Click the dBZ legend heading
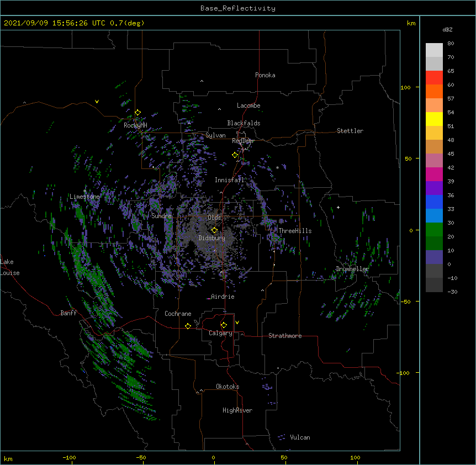Screen dimensions: 476x465 click(447, 29)
